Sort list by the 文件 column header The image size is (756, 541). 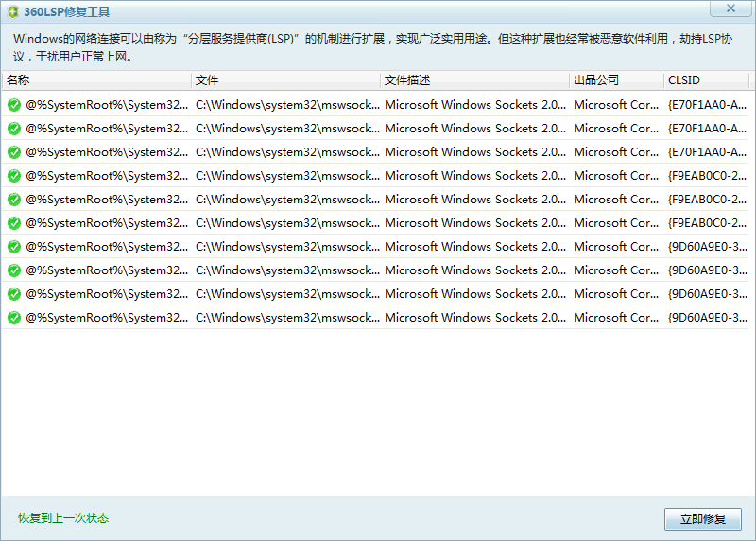286,80
